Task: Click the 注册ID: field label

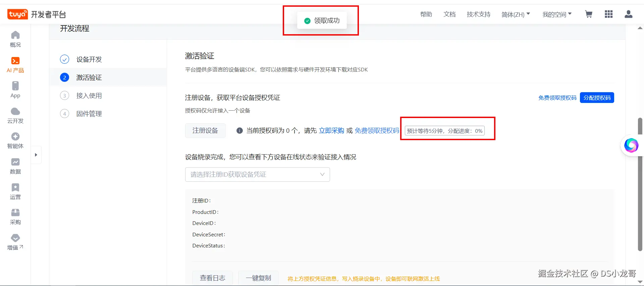Action: tap(201, 201)
